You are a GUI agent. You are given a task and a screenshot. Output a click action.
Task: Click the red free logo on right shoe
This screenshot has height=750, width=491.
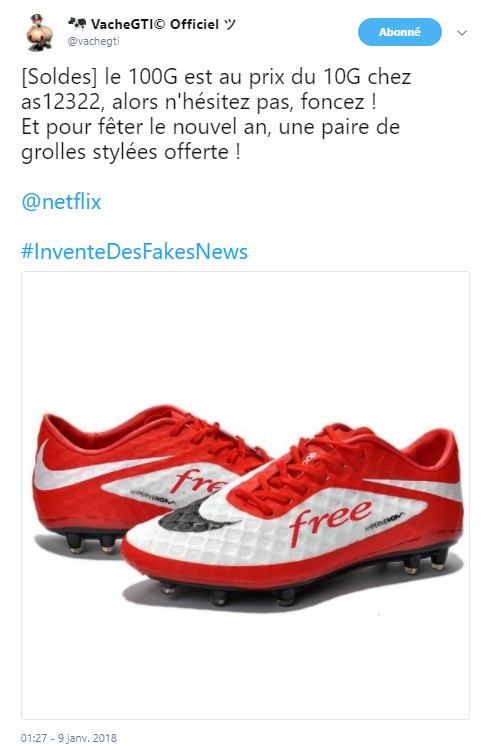[330, 519]
